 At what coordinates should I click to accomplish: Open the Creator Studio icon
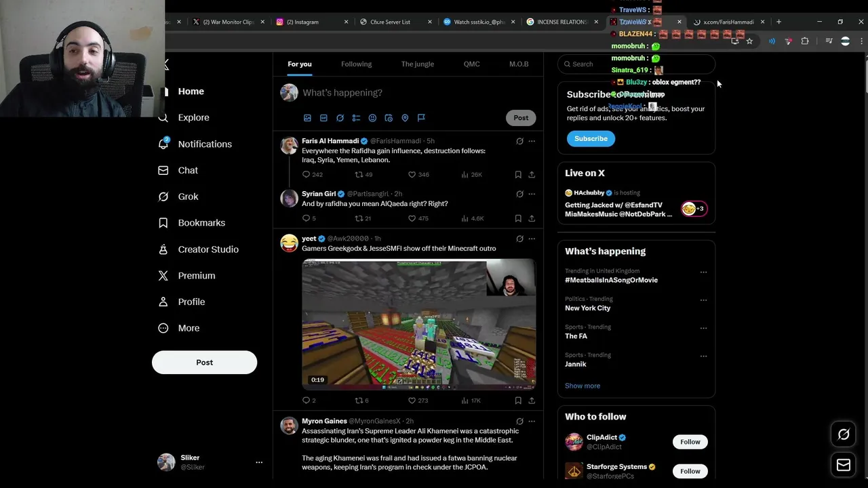pos(163,249)
